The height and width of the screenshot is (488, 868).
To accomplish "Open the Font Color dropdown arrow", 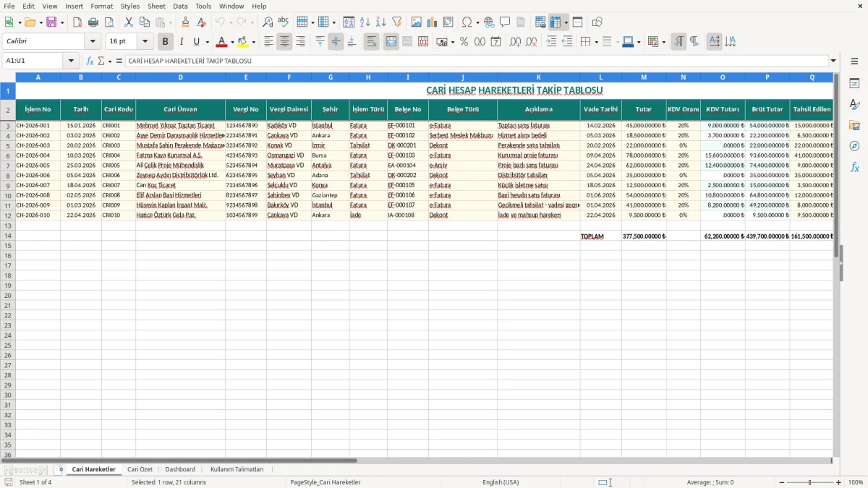I will tap(231, 42).
